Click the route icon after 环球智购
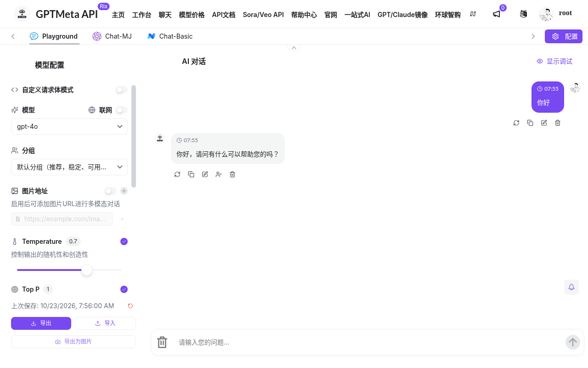 (473, 14)
